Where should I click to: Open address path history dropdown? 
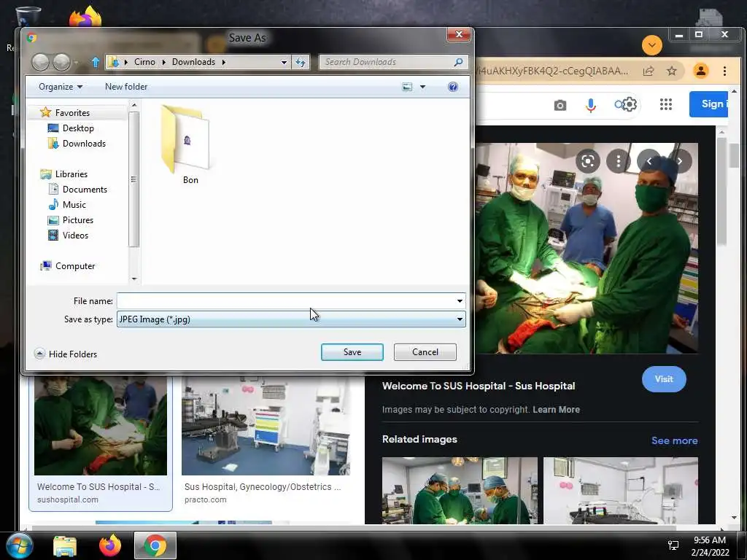click(284, 62)
